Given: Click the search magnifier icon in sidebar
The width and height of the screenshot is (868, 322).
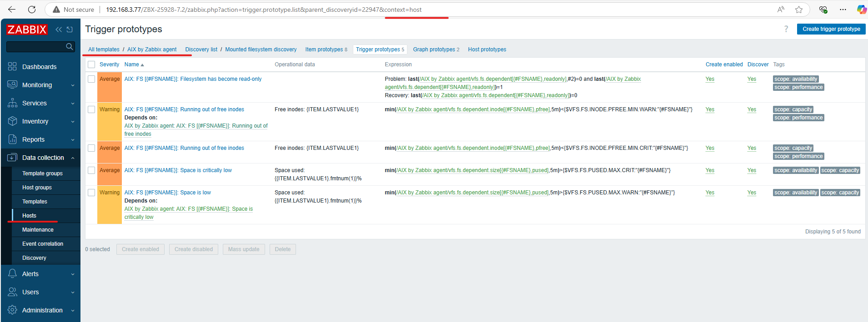Looking at the screenshot, I should click(x=69, y=46).
